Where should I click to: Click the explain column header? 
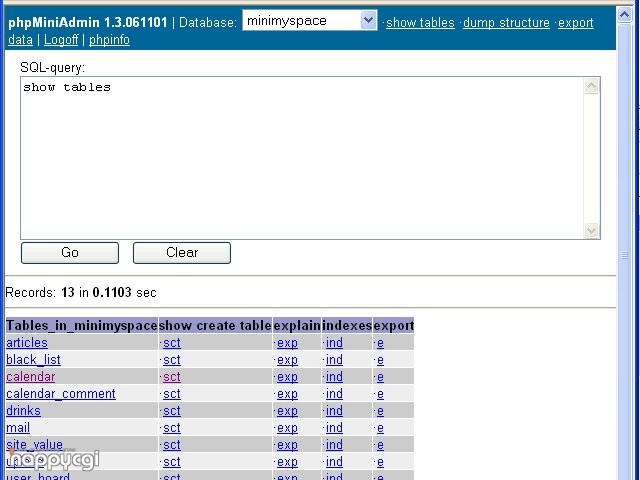point(297,326)
